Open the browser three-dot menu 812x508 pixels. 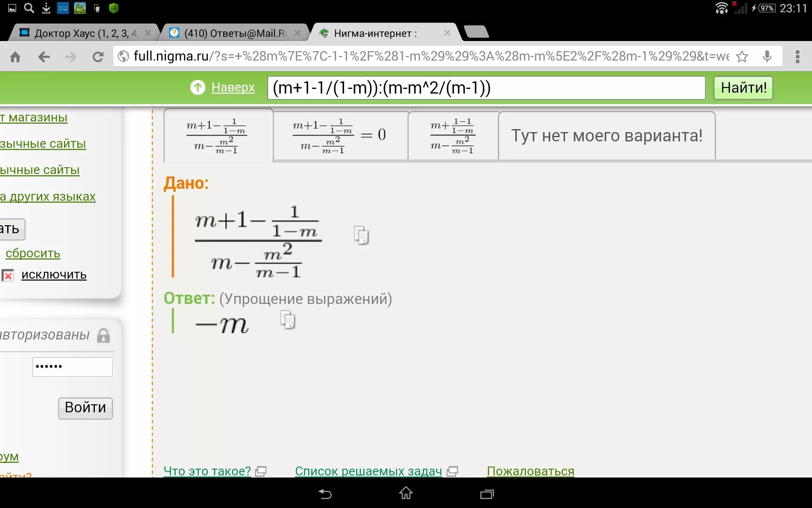797,56
